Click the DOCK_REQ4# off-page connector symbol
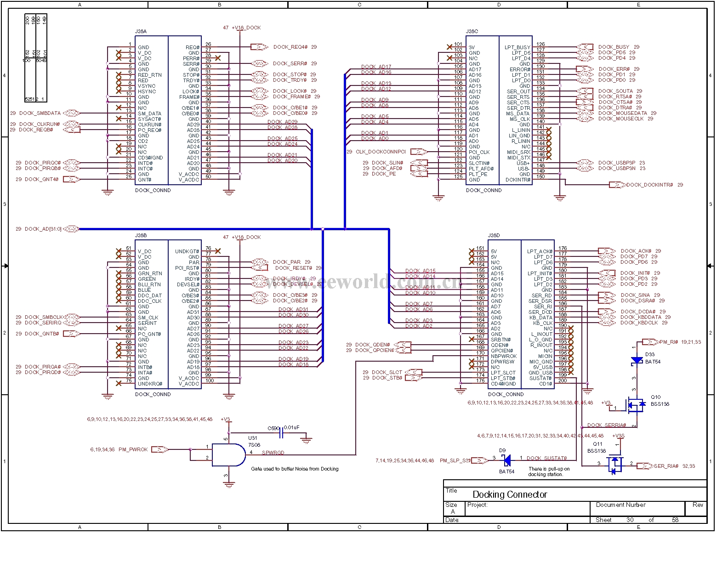Screen dimensions: 728x562 click(260, 47)
